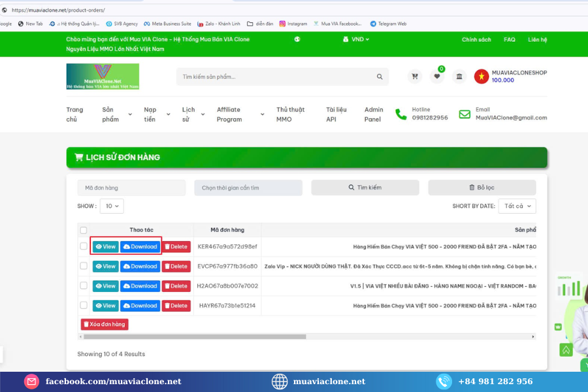The image size is (588, 392).
Task: Click the MuaVIAClone.Net site logo
Action: [x=103, y=76]
